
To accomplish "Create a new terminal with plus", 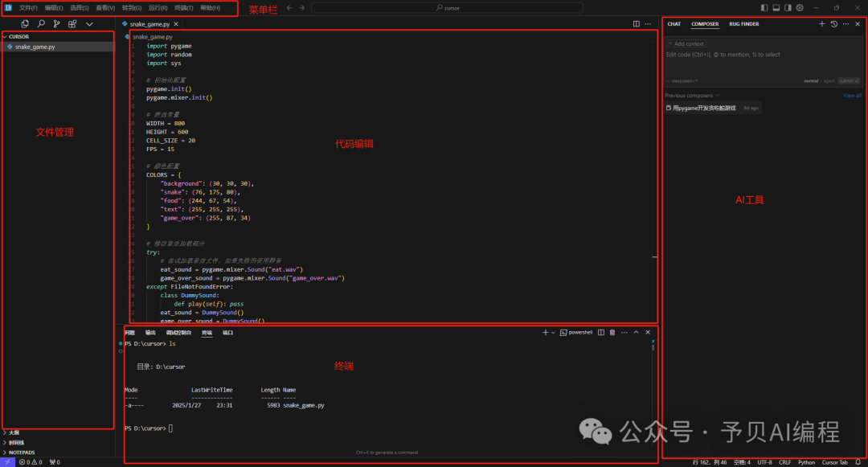I will [545, 333].
